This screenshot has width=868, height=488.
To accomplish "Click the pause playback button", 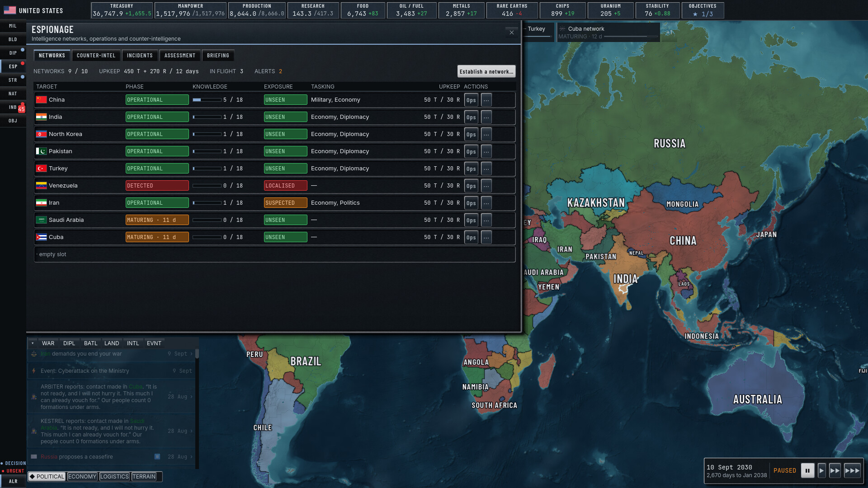I will [x=807, y=470].
